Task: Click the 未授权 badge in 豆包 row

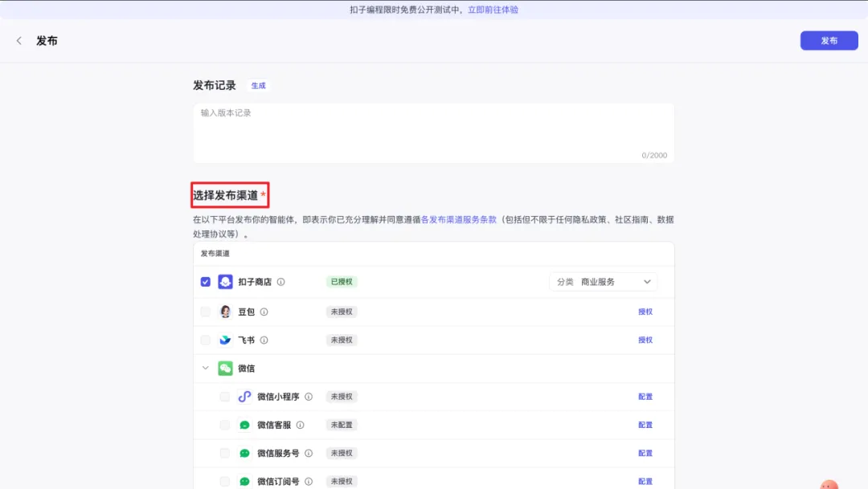Action: point(342,312)
